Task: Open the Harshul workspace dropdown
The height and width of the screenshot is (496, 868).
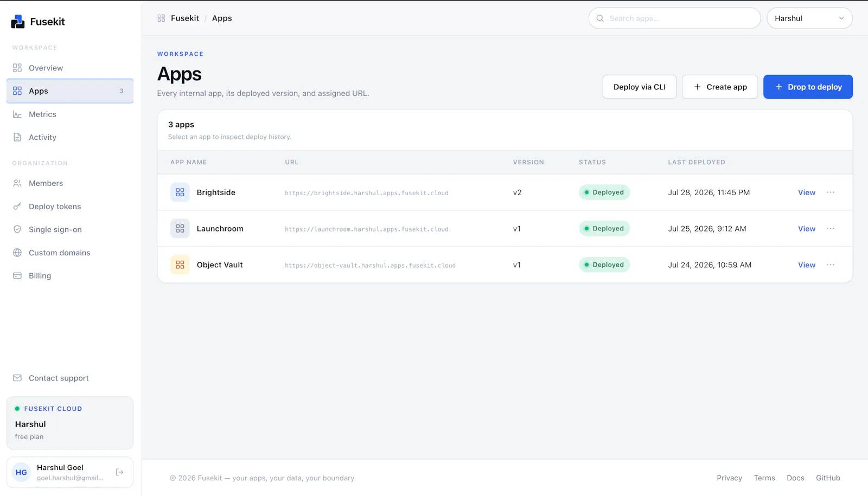Action: (x=809, y=18)
